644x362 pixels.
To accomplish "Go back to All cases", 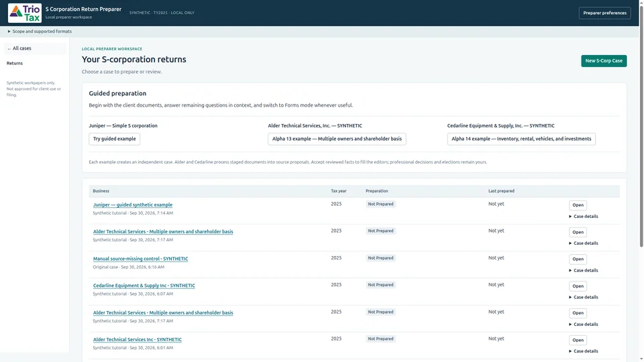I will (x=35, y=48).
